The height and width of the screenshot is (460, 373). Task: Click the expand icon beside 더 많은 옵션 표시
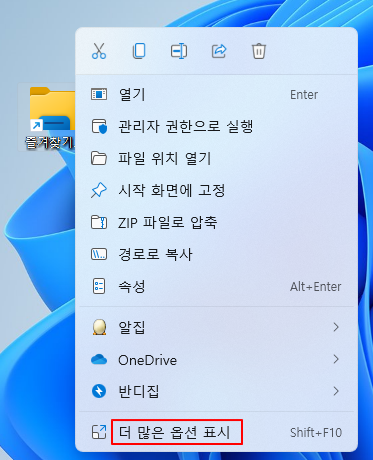click(x=99, y=432)
